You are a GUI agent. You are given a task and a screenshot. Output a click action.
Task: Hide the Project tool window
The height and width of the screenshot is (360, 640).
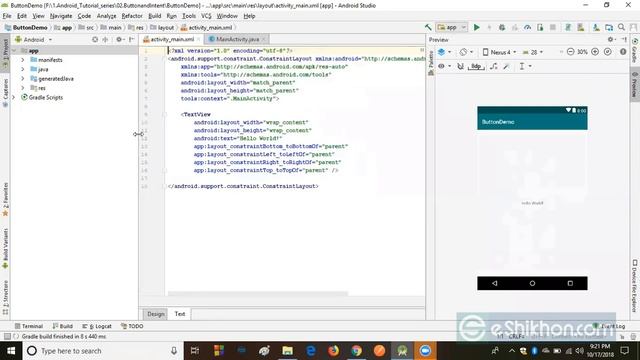point(131,40)
